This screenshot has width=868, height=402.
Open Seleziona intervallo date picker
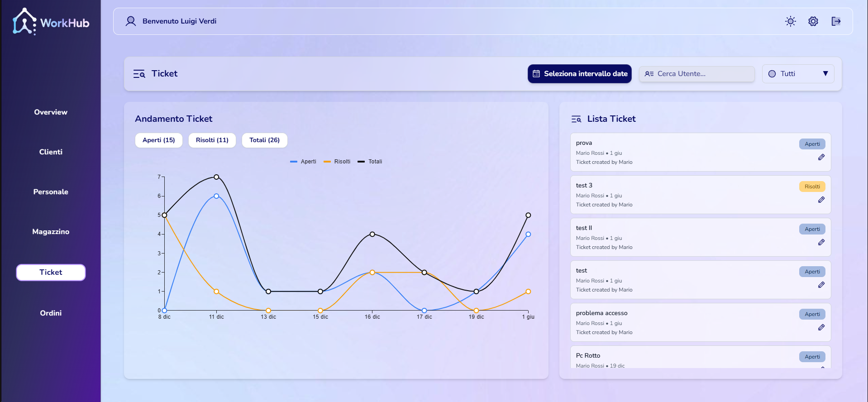pos(580,74)
